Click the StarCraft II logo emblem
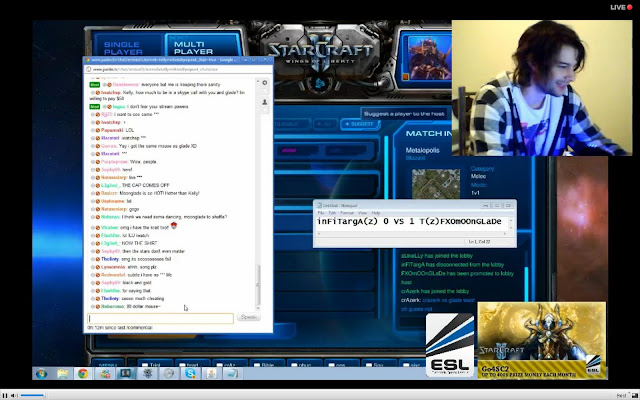The height and width of the screenshot is (400, 640). click(320, 53)
